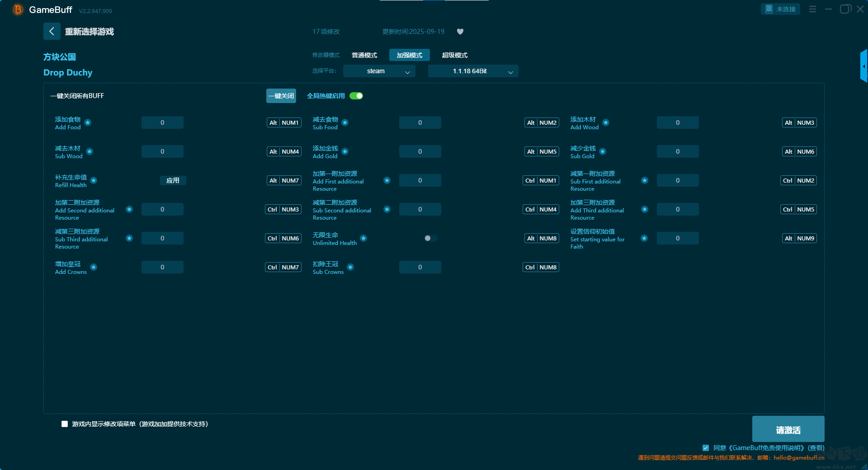Image resolution: width=868 pixels, height=470 pixels.
Task: Select the 普通模式 normal mode tab
Action: pos(364,55)
